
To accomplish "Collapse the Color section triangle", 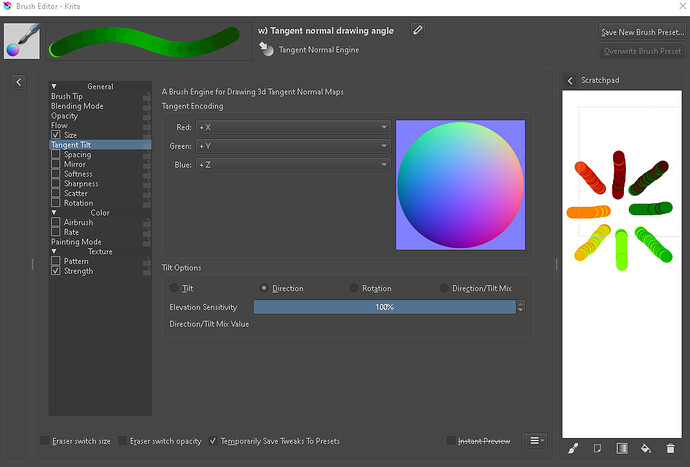I will click(x=54, y=212).
